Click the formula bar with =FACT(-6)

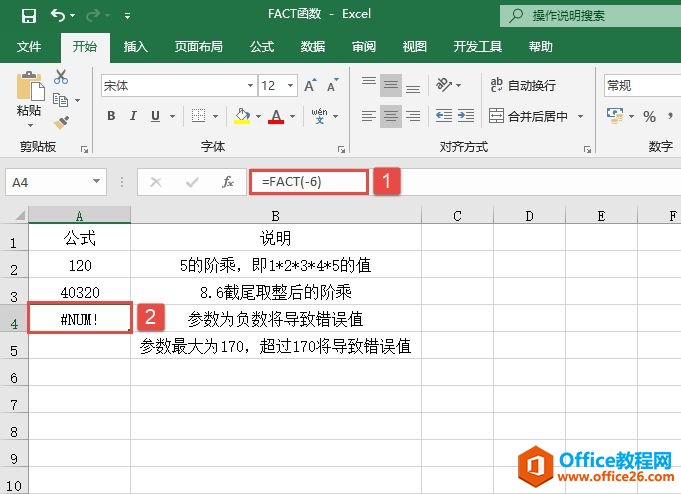coord(309,182)
